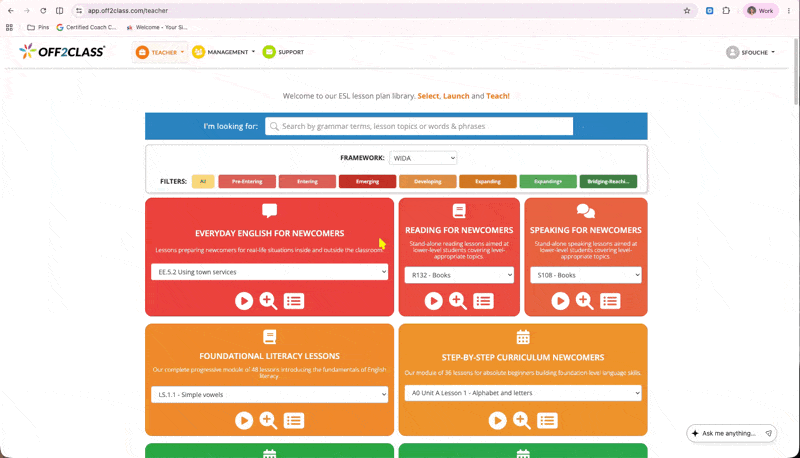Click the browser forward arrow

pyautogui.click(x=27, y=11)
